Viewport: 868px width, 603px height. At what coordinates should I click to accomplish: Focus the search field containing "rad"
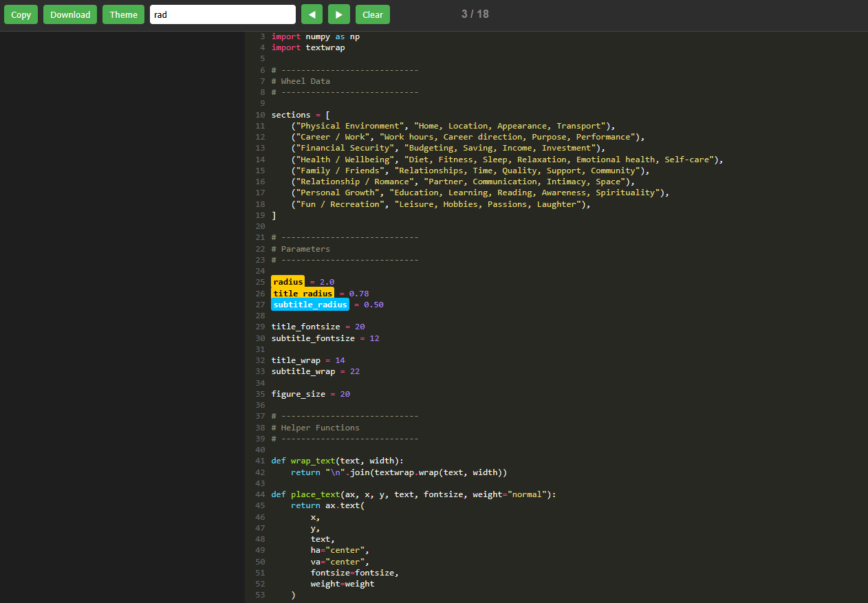tap(222, 14)
